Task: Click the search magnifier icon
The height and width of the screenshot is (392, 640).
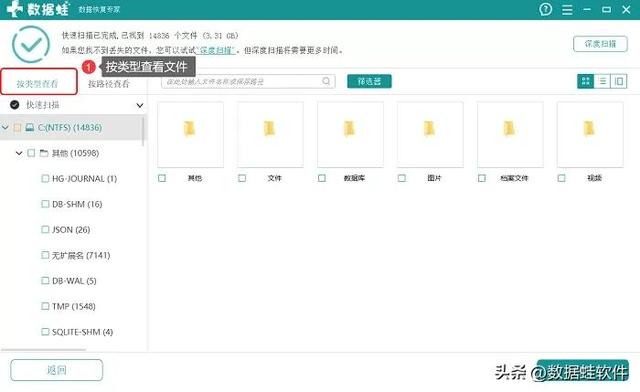Action: click(326, 81)
